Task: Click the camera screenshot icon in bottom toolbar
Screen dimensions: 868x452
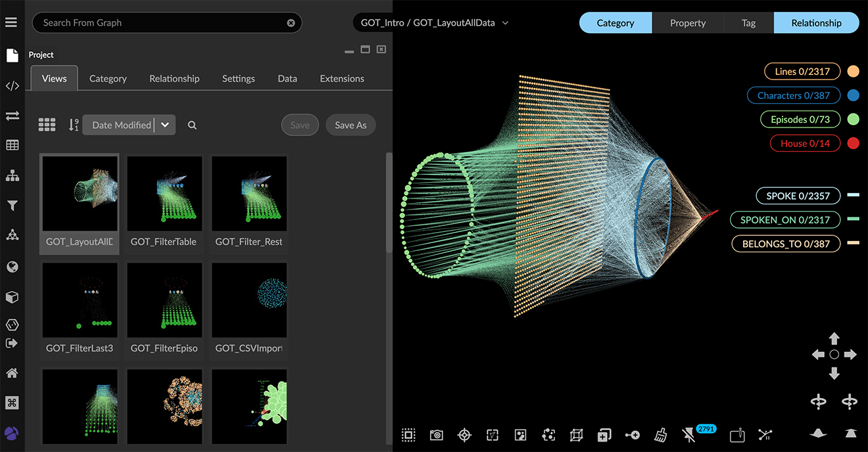Action: tap(436, 435)
